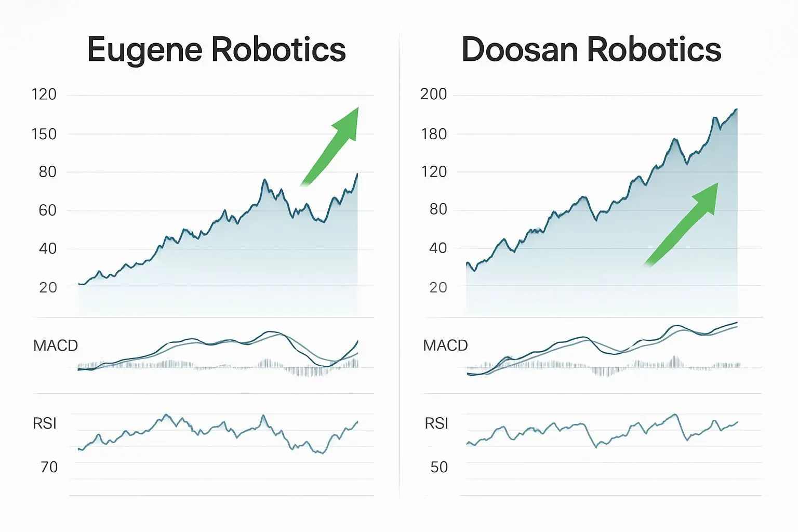The image size is (798, 532).
Task: Select the Eugene Robotics chart title
Action: tap(216, 50)
